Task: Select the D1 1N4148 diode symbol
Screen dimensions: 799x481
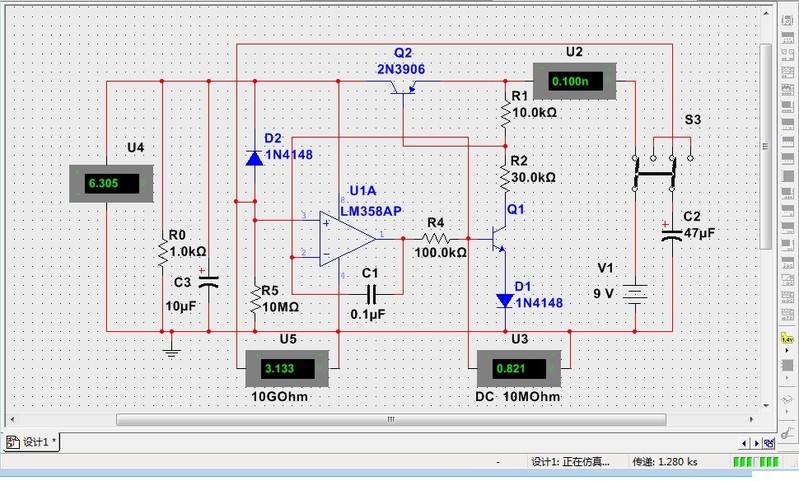Action: pyautogui.click(x=505, y=299)
